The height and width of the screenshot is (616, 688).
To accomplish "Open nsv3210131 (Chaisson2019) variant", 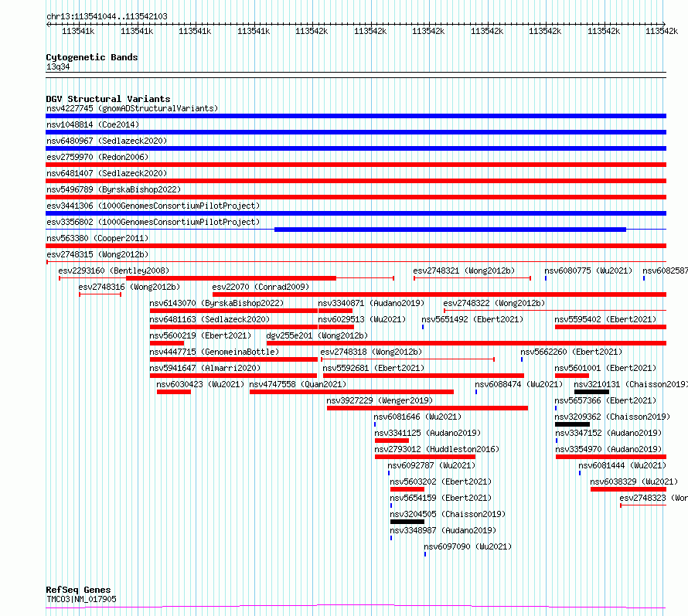I will (631, 384).
